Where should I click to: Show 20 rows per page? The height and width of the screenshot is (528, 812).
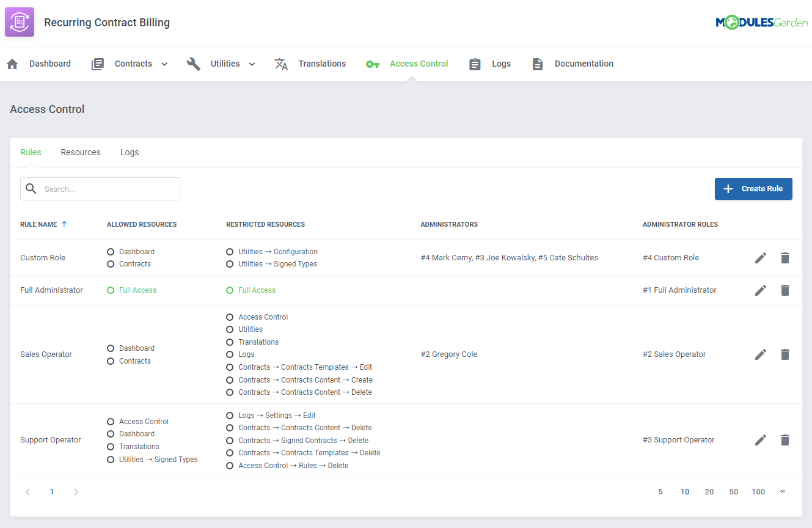[709, 492]
